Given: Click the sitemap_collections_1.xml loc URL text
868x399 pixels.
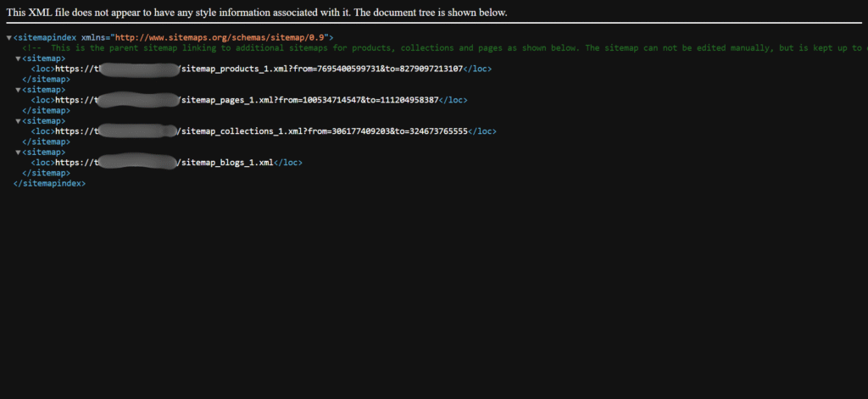Looking at the screenshot, I should pos(261,131).
